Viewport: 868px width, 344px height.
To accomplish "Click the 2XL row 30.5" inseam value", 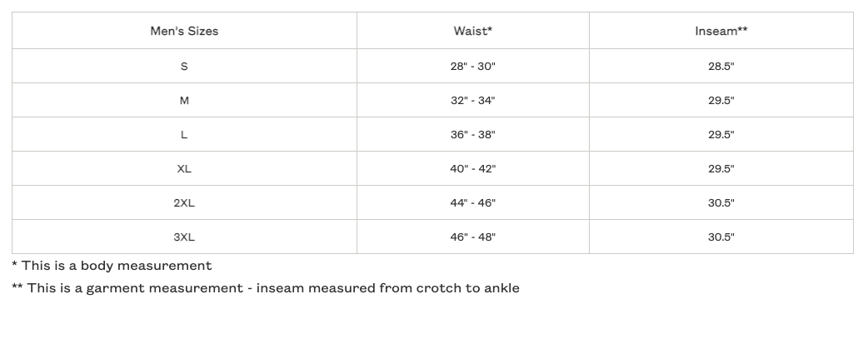I will (x=721, y=202).
